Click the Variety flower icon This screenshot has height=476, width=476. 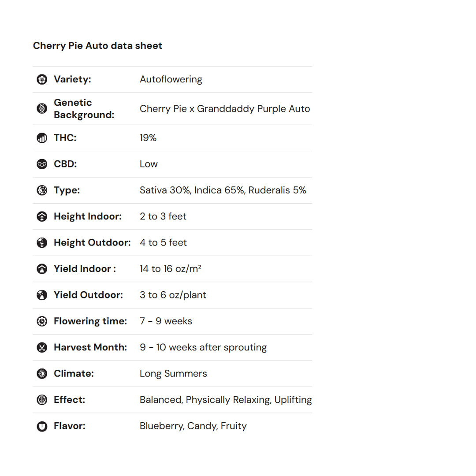42,79
